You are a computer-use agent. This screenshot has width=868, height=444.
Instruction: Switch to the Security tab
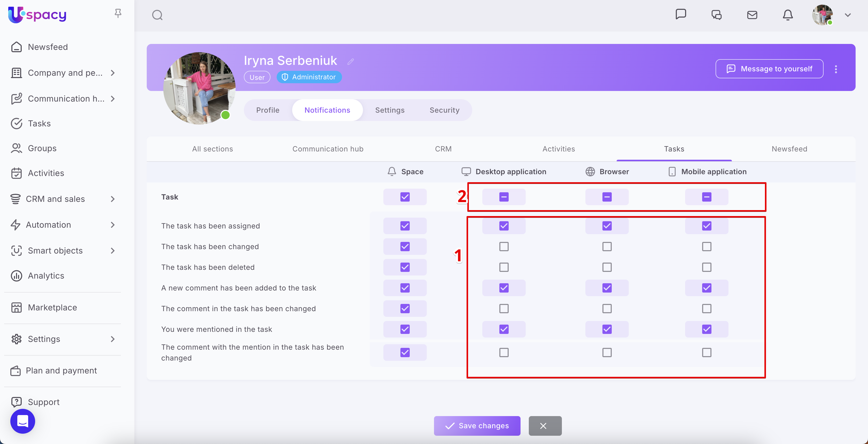pyautogui.click(x=444, y=110)
